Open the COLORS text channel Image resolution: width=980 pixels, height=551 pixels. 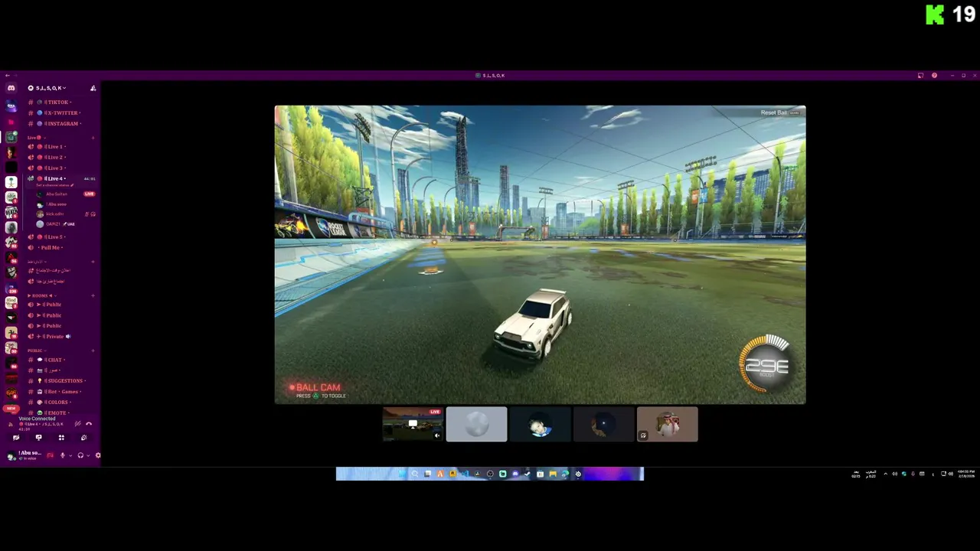click(x=58, y=402)
